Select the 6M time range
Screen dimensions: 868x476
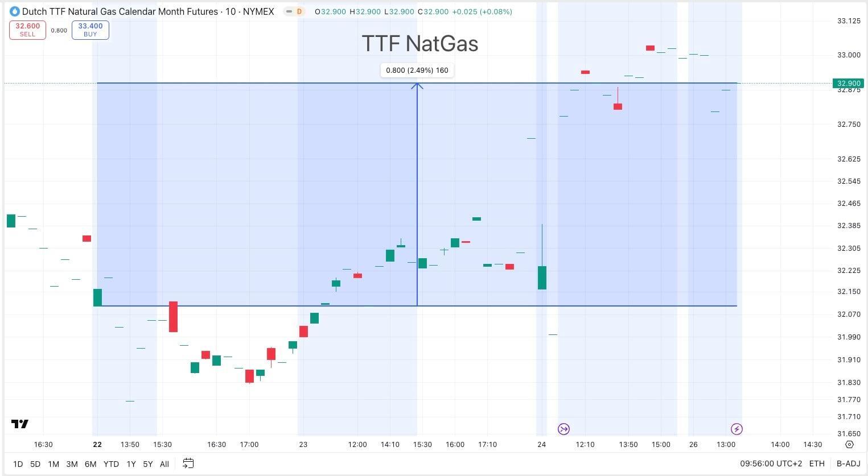click(x=90, y=464)
